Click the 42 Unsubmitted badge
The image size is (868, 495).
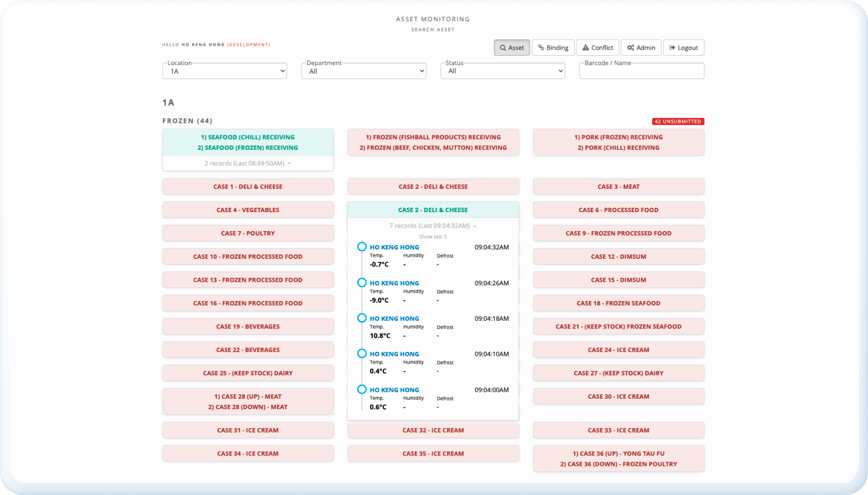pos(678,121)
